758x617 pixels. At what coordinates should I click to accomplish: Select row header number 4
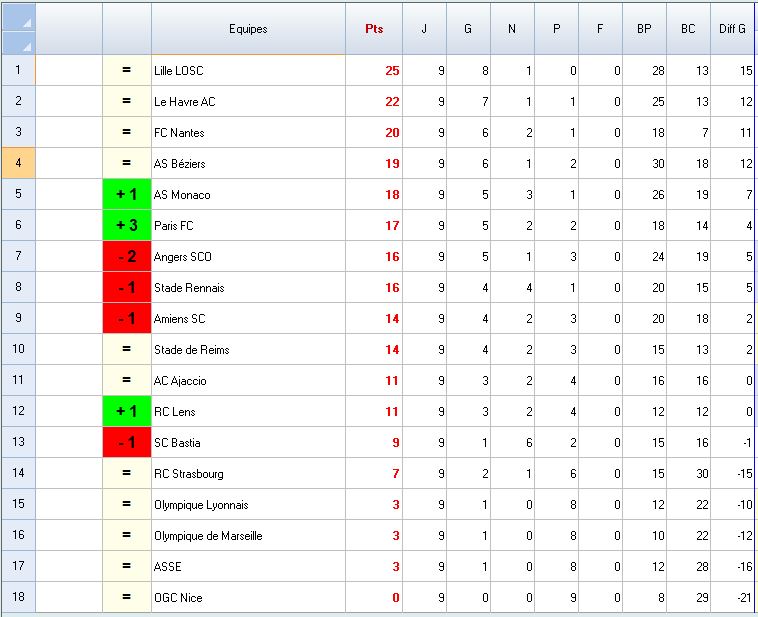[18, 164]
